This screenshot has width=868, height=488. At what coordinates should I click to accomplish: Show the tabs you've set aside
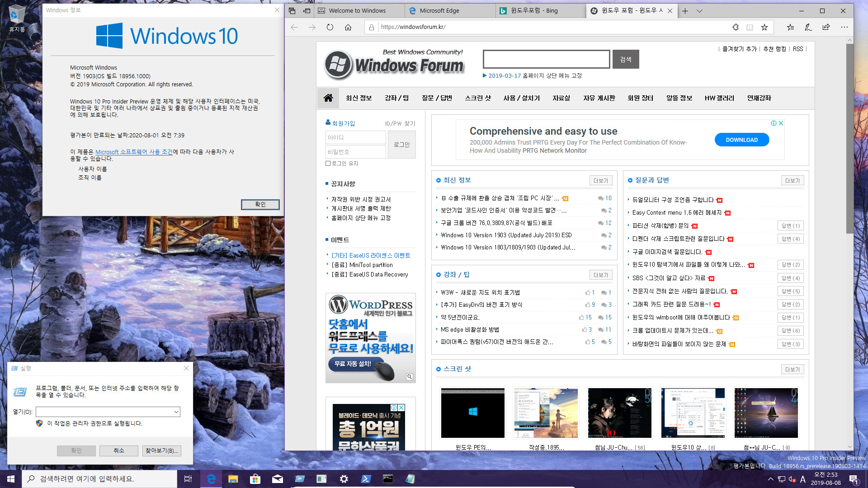(x=292, y=11)
